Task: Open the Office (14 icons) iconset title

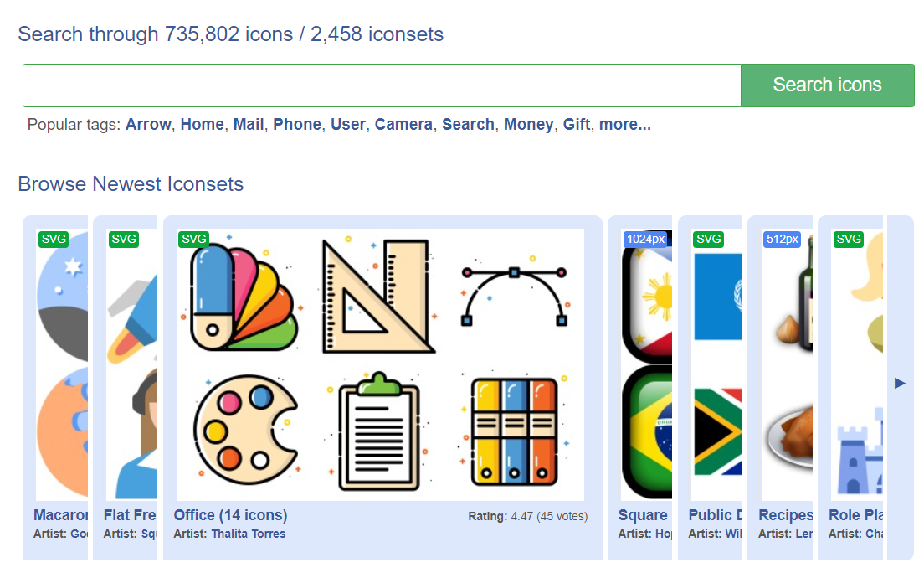Action: (x=230, y=515)
